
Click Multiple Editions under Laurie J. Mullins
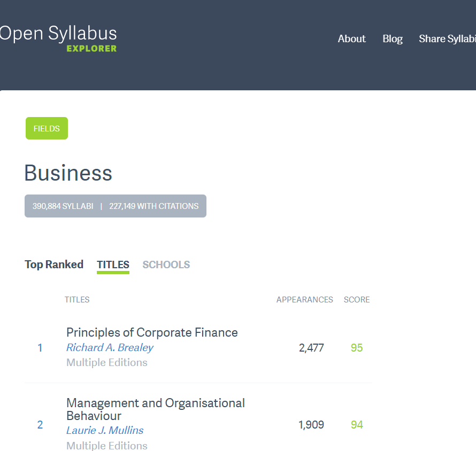107,446
